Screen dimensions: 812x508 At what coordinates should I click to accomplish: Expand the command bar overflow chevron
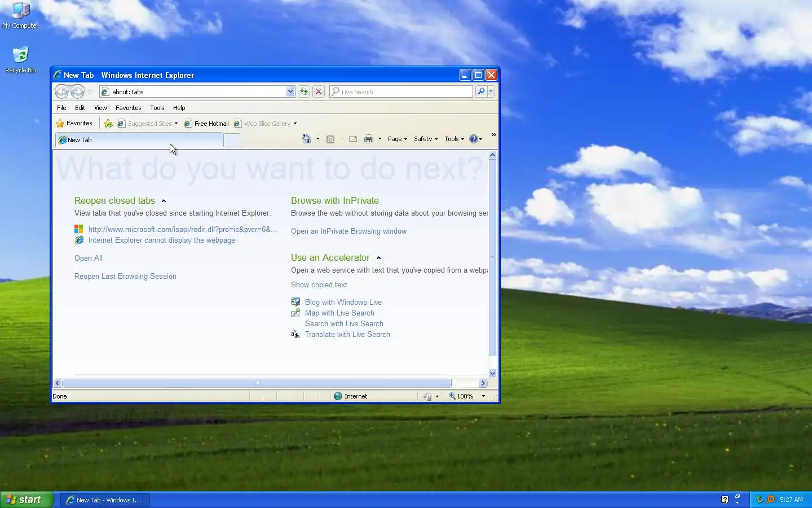coord(493,135)
